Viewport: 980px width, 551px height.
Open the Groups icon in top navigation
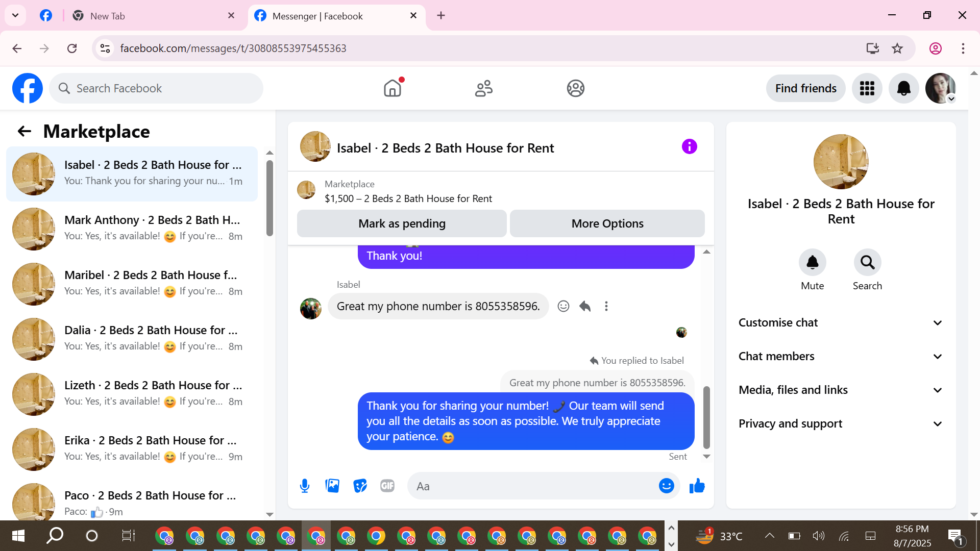575,88
